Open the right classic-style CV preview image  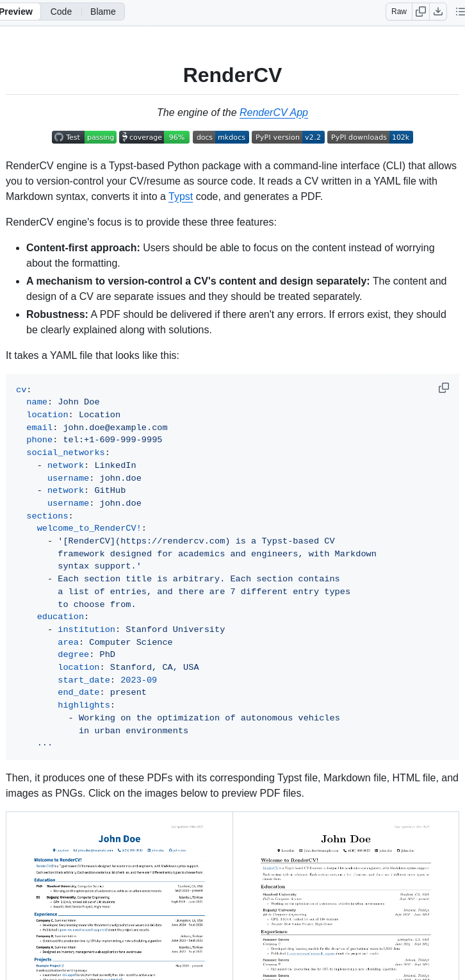(346, 896)
